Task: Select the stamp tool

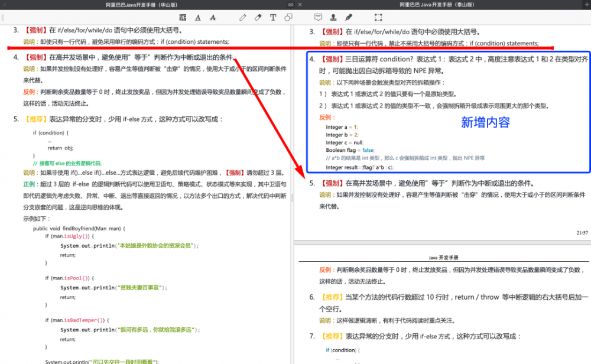Action: click(x=333, y=18)
